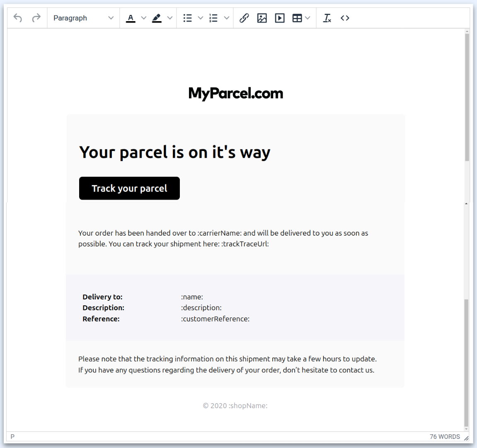The width and height of the screenshot is (477, 448).
Task: Click the Track your parcel button
Action: (x=129, y=188)
